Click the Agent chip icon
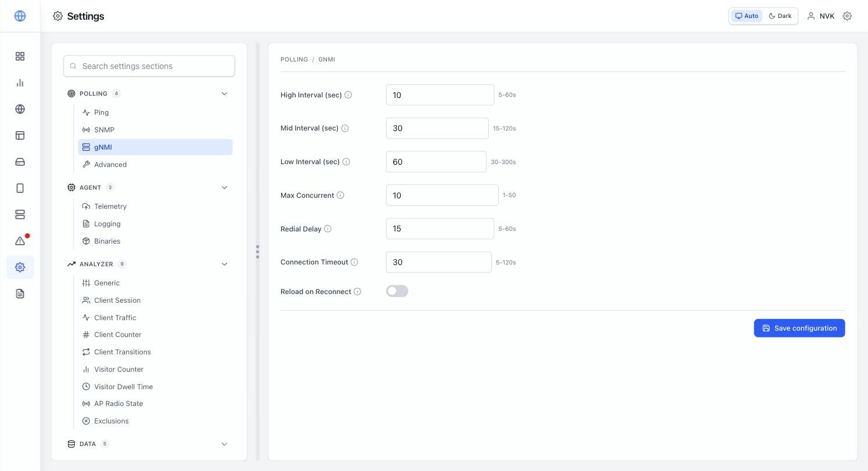The height and width of the screenshot is (471, 868). coord(71,187)
